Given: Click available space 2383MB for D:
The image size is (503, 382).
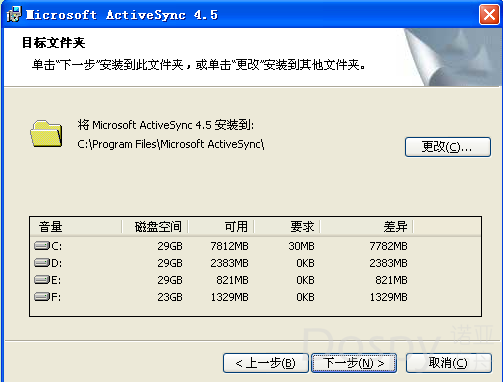Looking at the screenshot, I should [x=229, y=263].
